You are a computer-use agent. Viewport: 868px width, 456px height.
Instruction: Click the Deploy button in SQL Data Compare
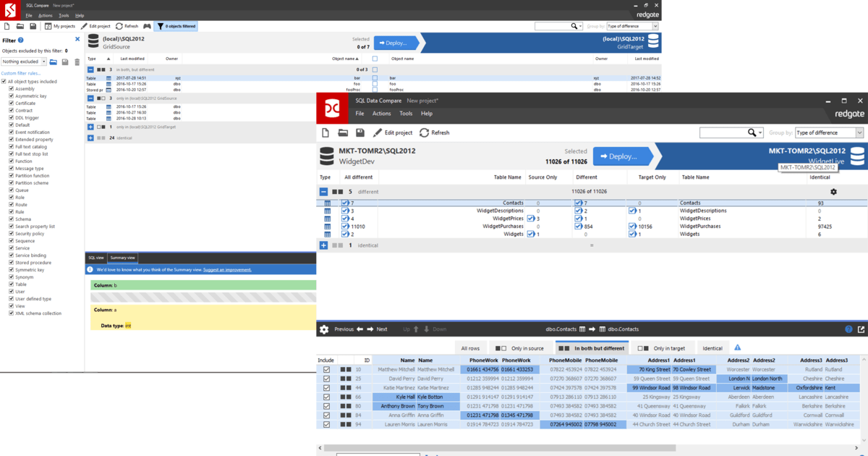pyautogui.click(x=622, y=156)
